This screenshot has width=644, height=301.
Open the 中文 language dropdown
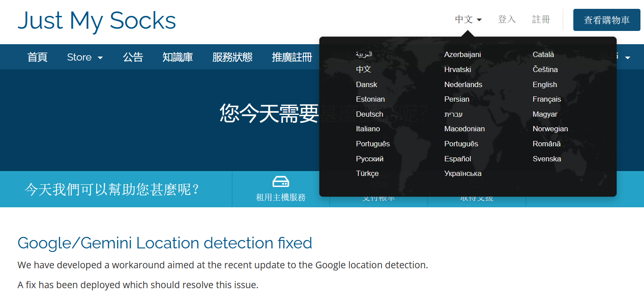click(x=468, y=19)
